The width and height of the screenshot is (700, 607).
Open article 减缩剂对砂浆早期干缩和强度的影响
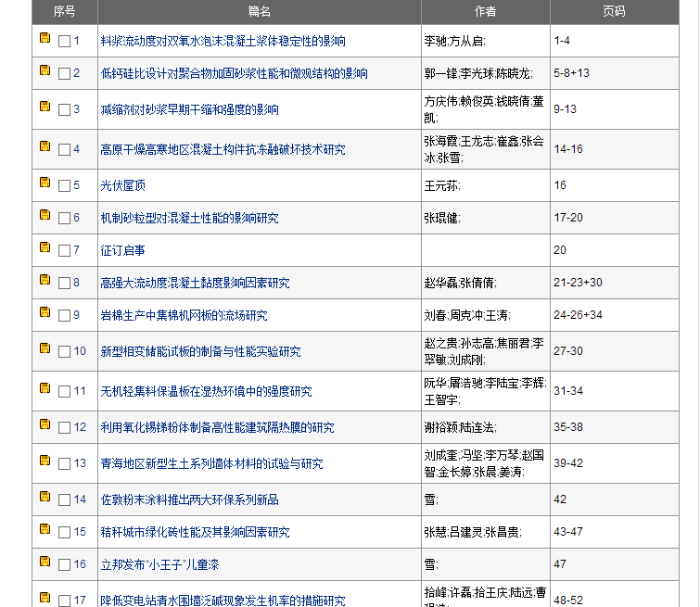click(x=189, y=109)
